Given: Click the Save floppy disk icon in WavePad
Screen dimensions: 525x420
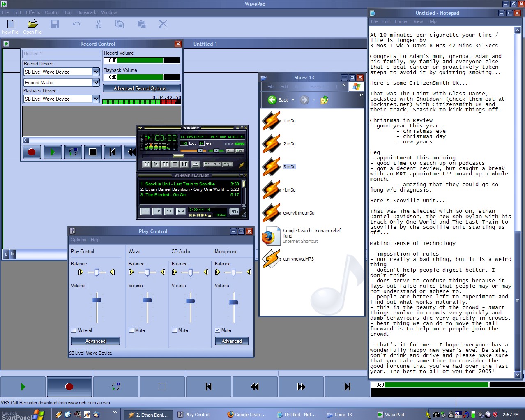Looking at the screenshot, I should point(55,24).
